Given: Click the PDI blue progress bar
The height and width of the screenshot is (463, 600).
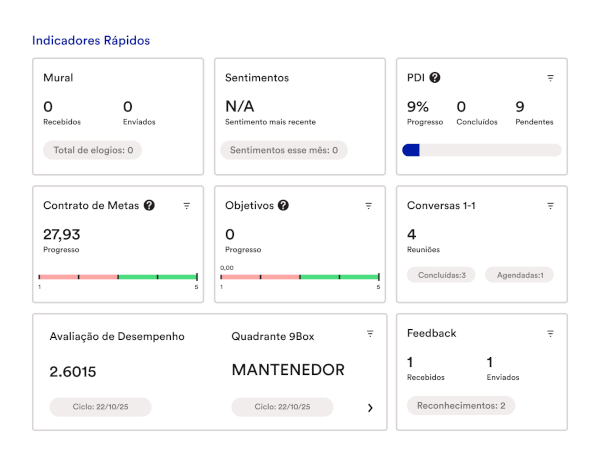Looking at the screenshot, I should (x=482, y=150).
